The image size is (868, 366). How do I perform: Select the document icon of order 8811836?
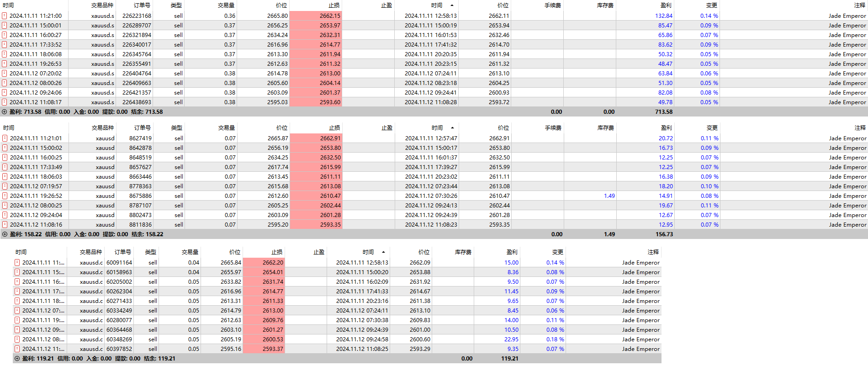5,224
